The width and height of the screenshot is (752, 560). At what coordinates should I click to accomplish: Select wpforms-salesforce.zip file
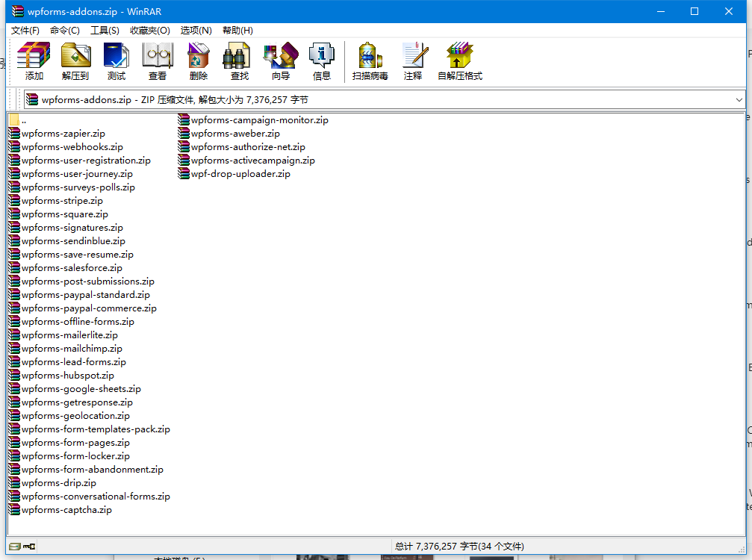[66, 268]
